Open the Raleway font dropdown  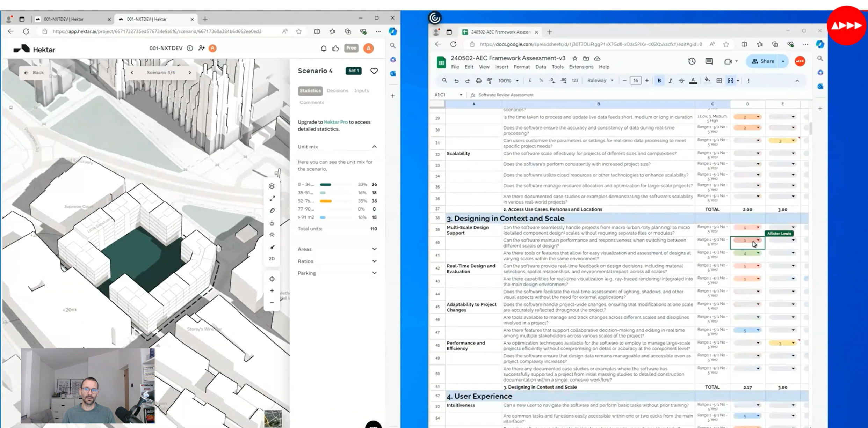600,81
